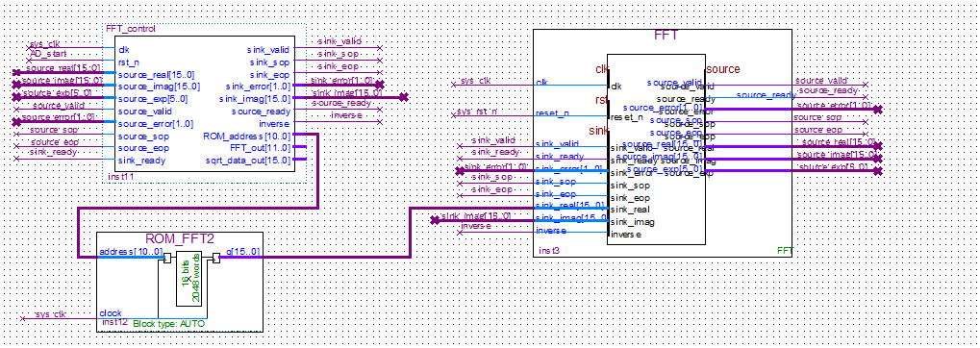This screenshot has width=980, height=348.
Task: Click the AD_start wire label
Action: click(49, 55)
